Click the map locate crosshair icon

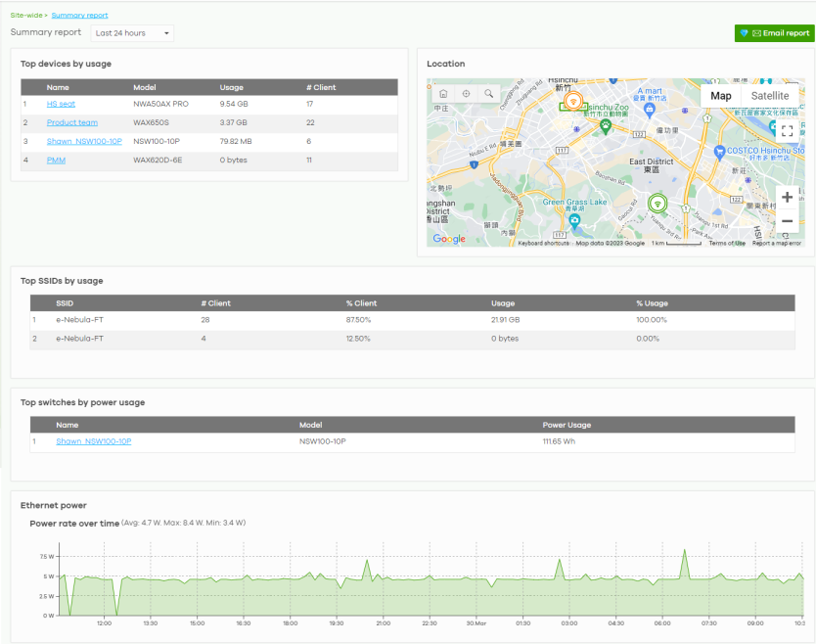tap(466, 94)
